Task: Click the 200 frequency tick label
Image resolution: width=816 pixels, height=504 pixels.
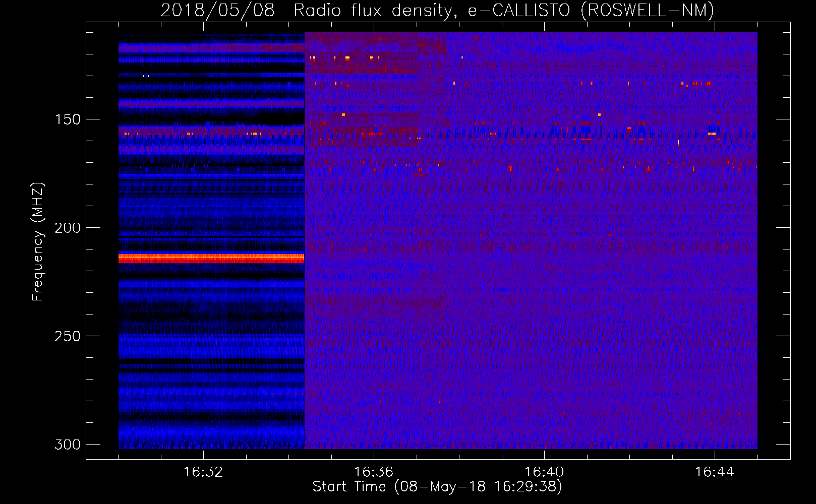Action: (x=68, y=228)
